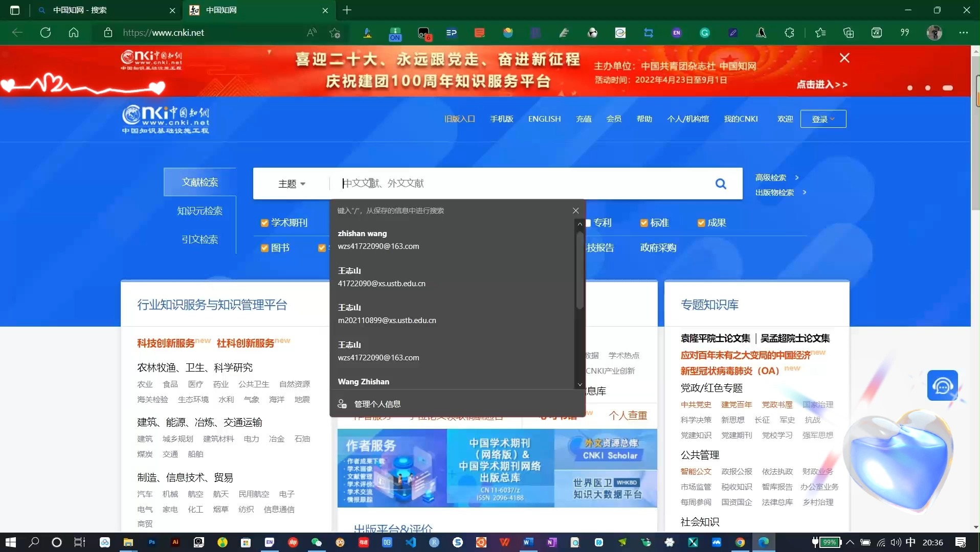The width and height of the screenshot is (980, 552).
Task: Open the read-aloud (A) icon in address bar
Action: pos(310,32)
